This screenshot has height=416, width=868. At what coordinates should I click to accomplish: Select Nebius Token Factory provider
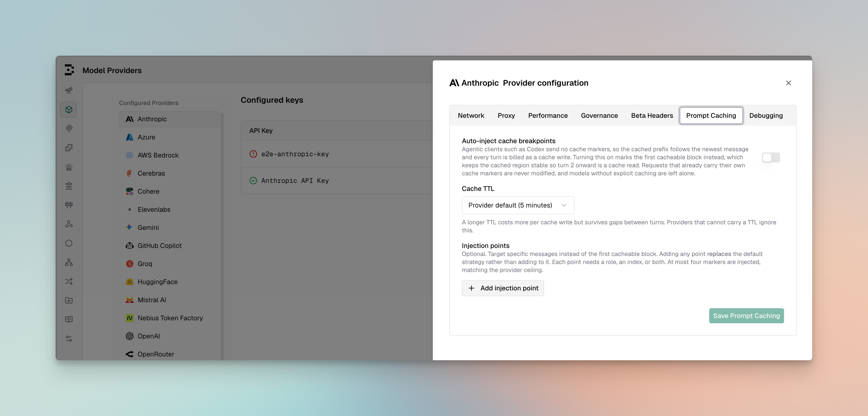tap(169, 318)
